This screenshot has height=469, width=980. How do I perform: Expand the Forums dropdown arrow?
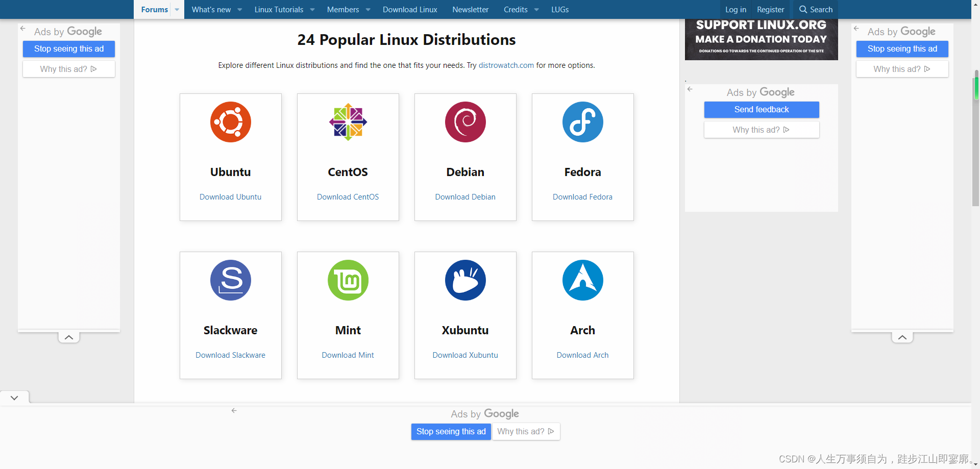click(x=177, y=10)
